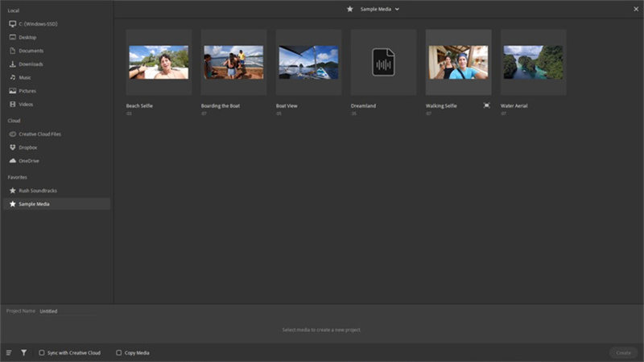Click the favorite star icon beside Sample Media
The width and height of the screenshot is (644, 362).
point(349,9)
